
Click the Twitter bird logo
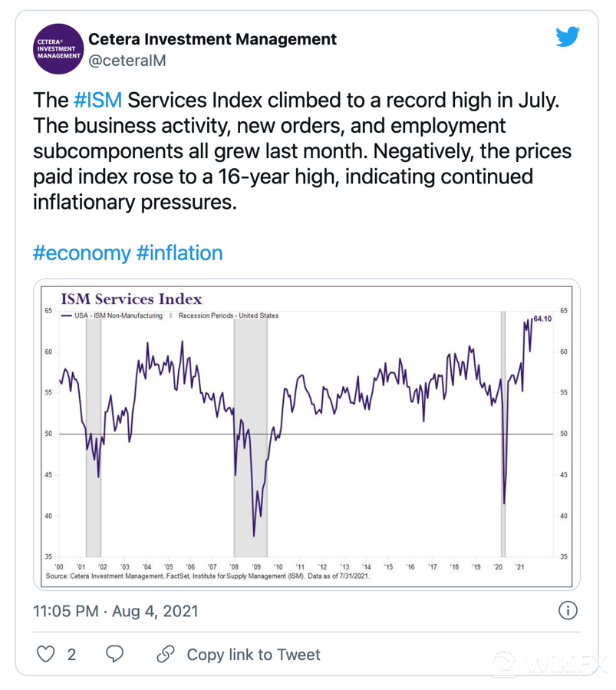click(569, 38)
